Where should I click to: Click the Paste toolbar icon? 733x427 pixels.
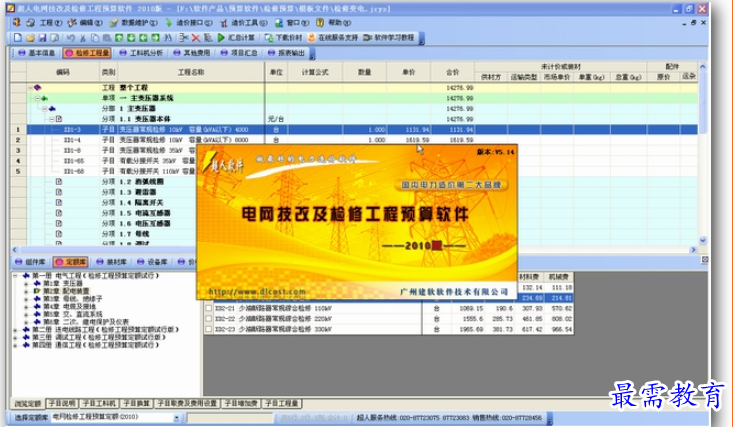pyautogui.click(x=107, y=37)
